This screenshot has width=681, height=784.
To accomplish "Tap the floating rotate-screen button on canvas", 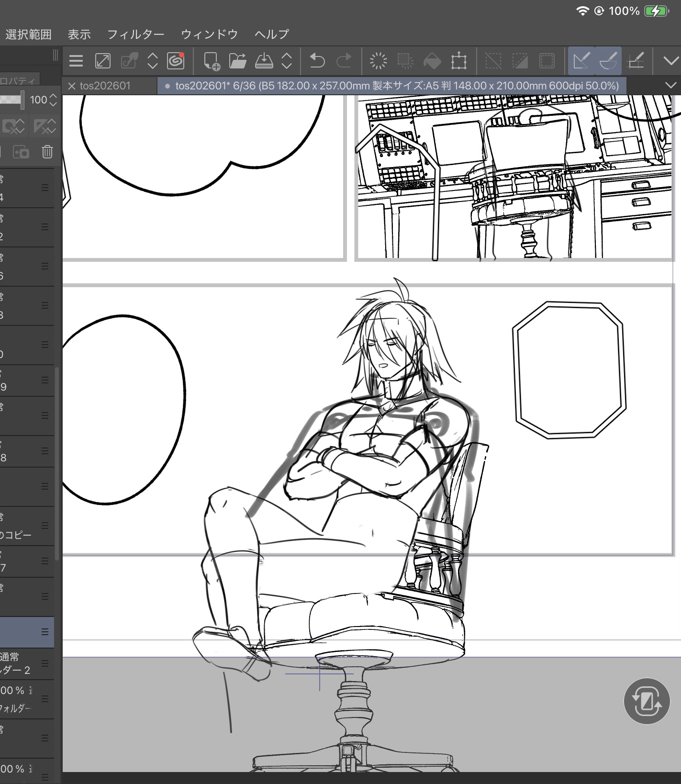I will pos(647,701).
